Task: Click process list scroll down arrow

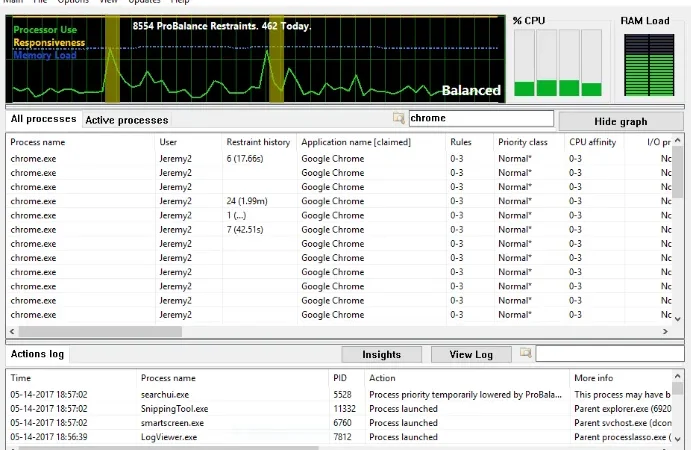Action: 678,319
